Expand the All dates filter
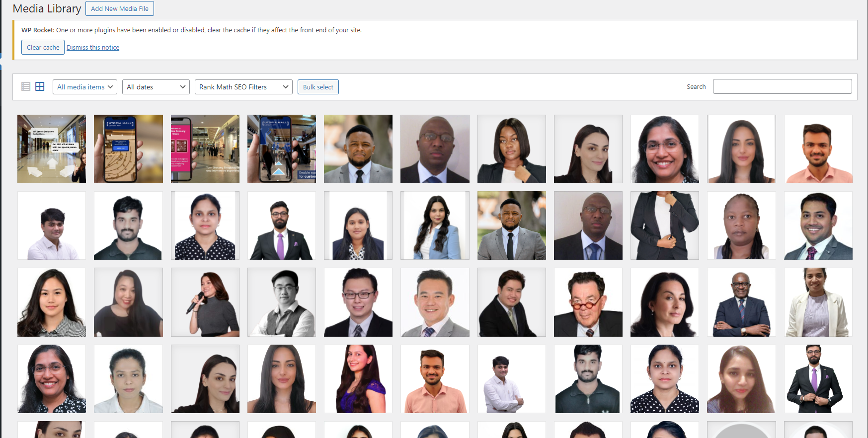This screenshot has height=438, width=868. (x=156, y=87)
